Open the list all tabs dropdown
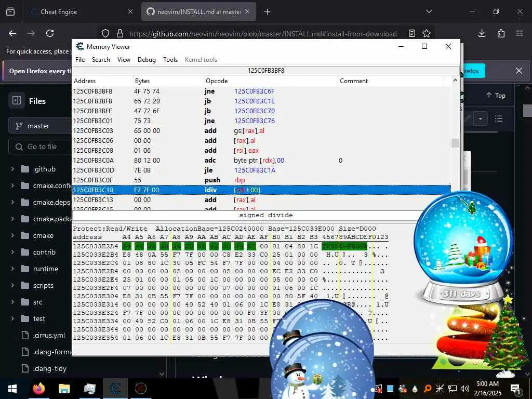This screenshot has width=532, height=399. 429,11
